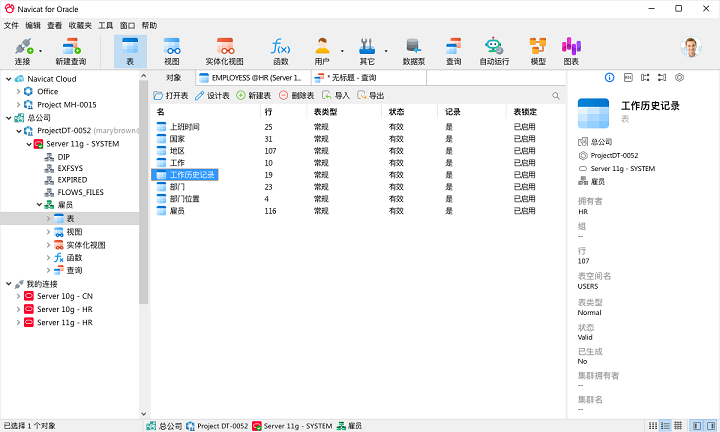Click the search magnifier in object list
This screenshot has height=432, width=720.
pyautogui.click(x=556, y=96)
